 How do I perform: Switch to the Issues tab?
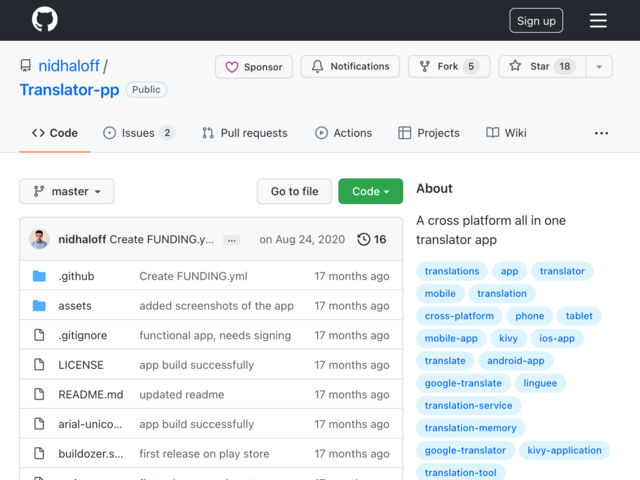pyautogui.click(x=139, y=133)
